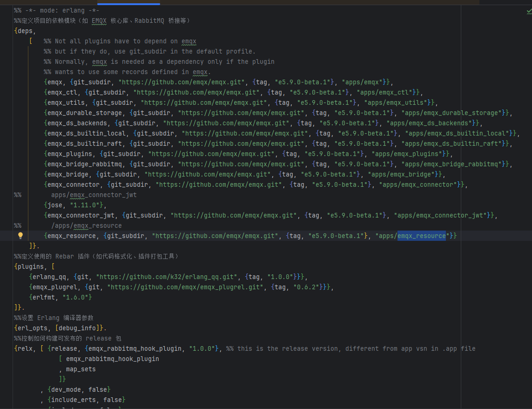Click the "wants to use some records" comment line

pos(127,72)
